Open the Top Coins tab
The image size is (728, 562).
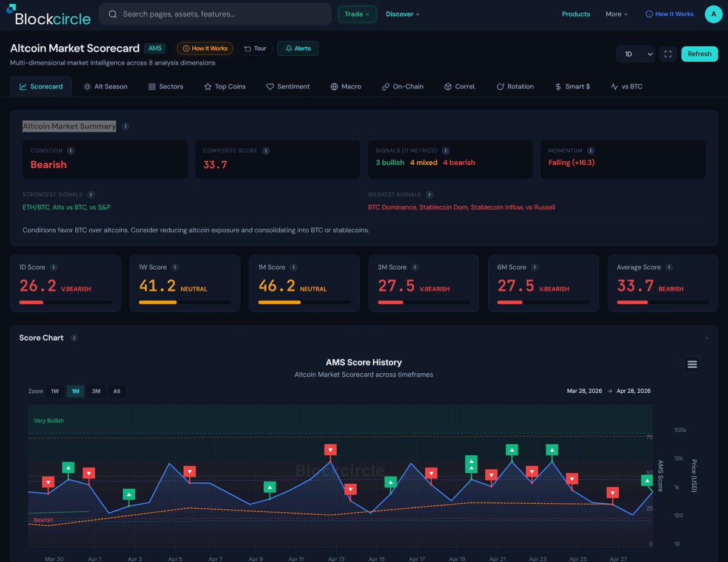point(224,87)
